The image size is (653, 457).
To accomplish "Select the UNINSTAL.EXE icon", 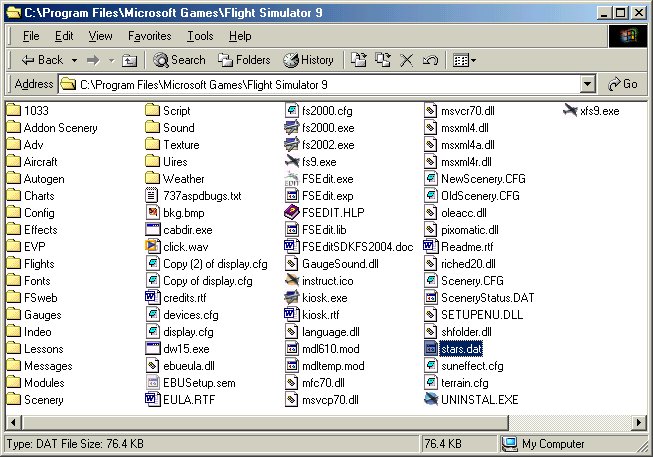I will click(431, 400).
